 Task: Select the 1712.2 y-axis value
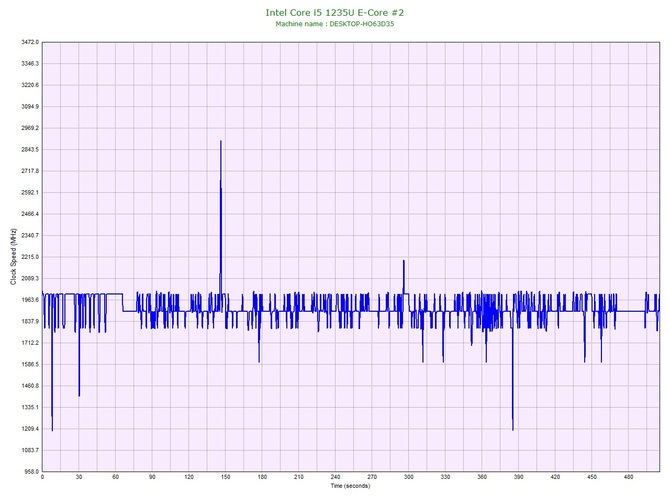(30, 343)
